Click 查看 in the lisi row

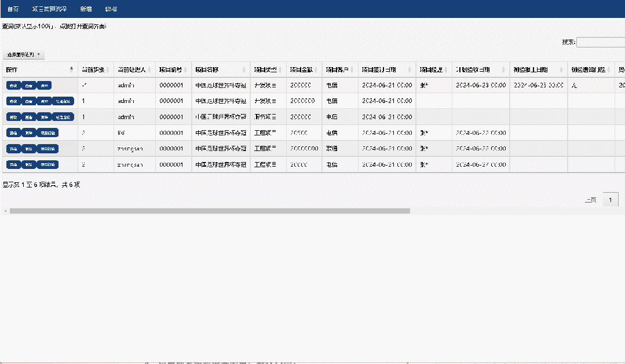[x=13, y=133]
